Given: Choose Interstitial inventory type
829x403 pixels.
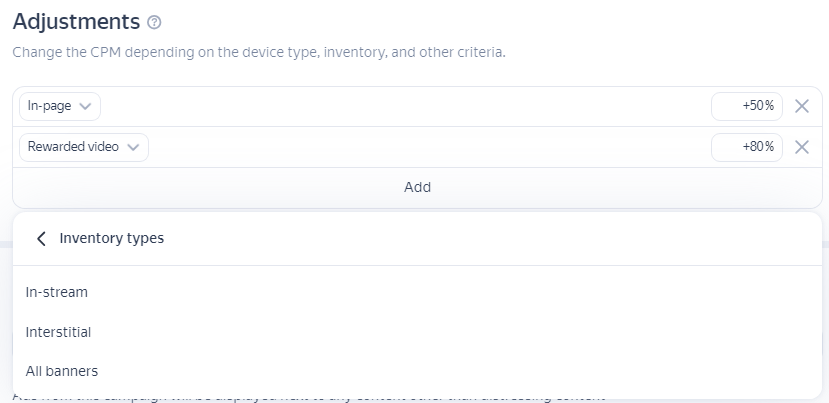Looking at the screenshot, I should tap(58, 331).
